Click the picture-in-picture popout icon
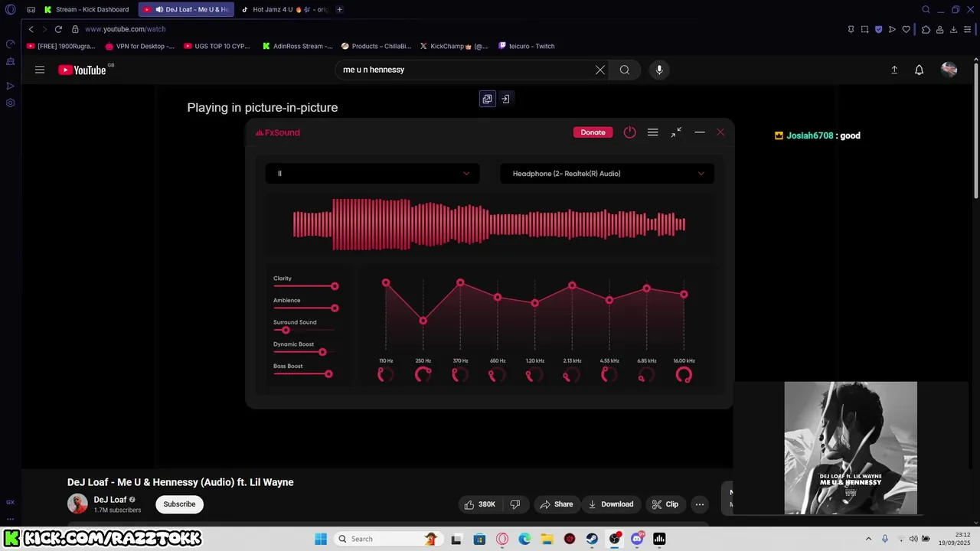Screen dimensions: 980x551 click(487, 99)
